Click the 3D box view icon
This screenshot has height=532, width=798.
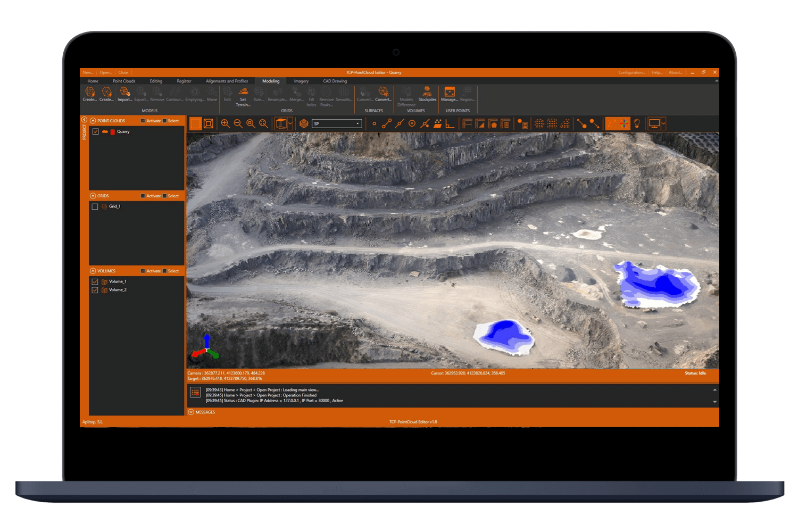click(x=281, y=123)
